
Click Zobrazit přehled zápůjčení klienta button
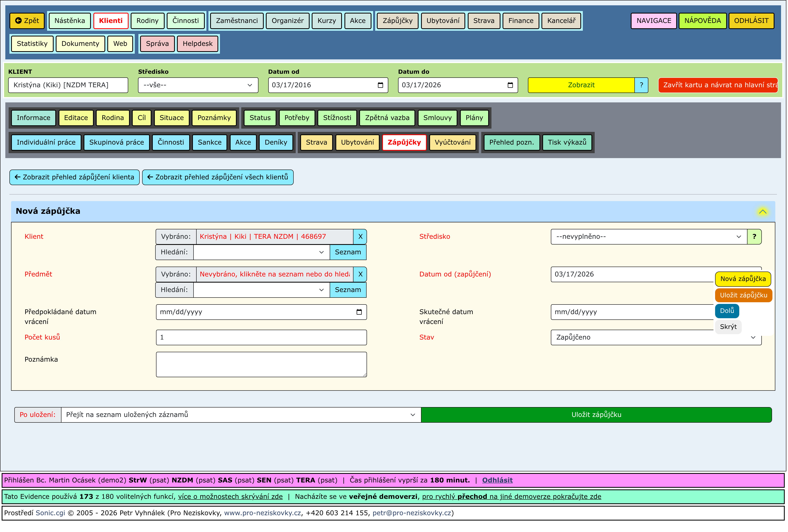point(75,177)
